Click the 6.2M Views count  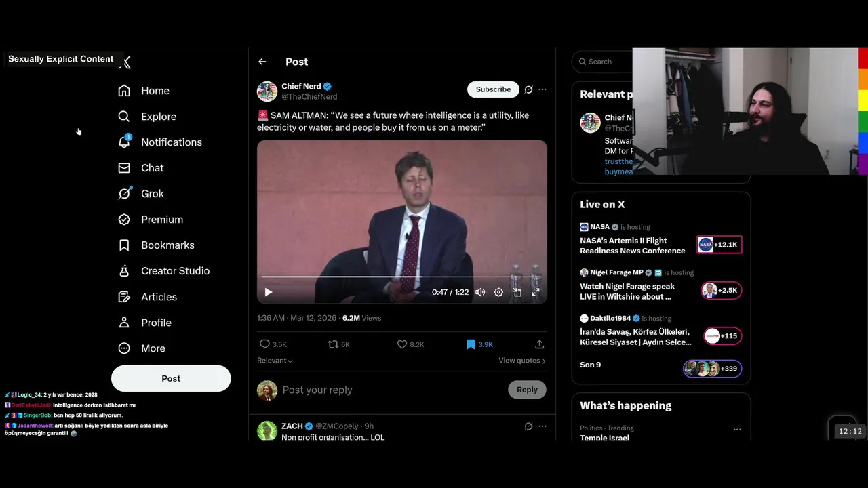click(362, 318)
